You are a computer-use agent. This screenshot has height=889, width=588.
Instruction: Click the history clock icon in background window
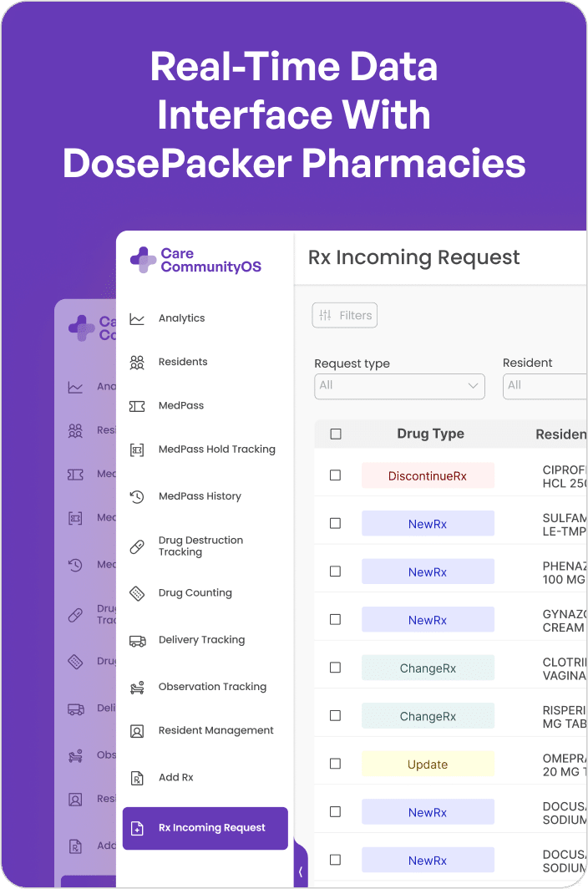click(75, 565)
